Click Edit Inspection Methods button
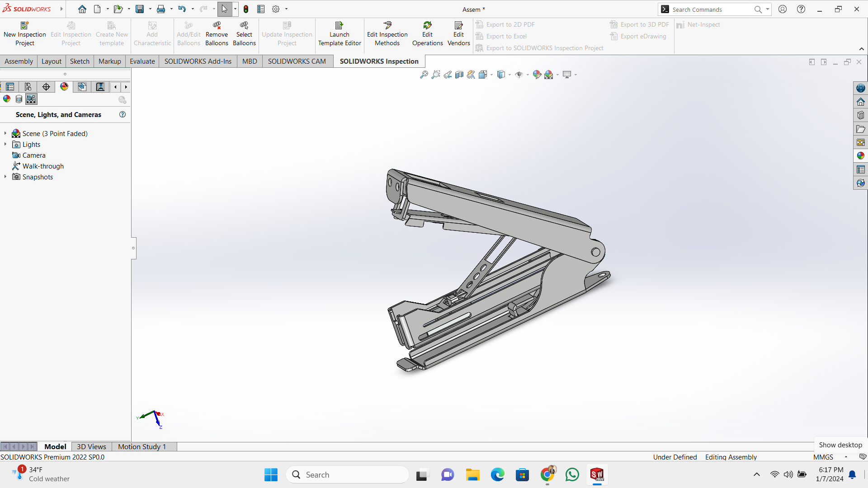 pyautogui.click(x=387, y=34)
